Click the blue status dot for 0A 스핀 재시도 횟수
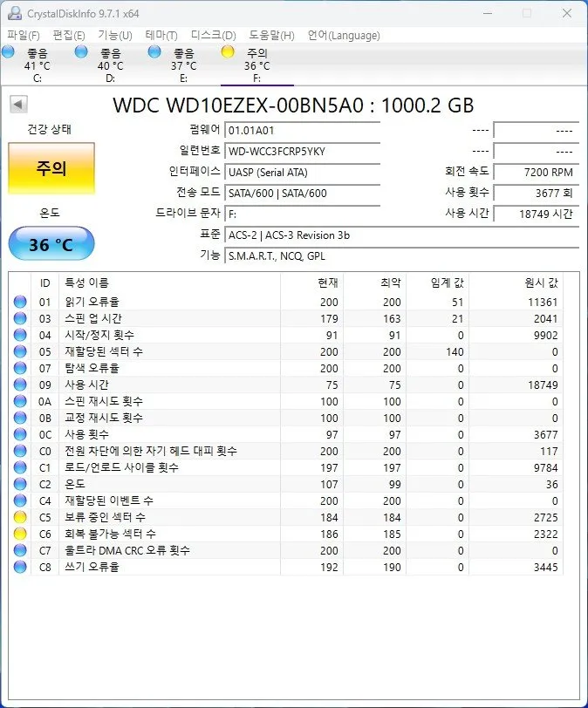This screenshot has height=708, width=588. click(x=20, y=401)
